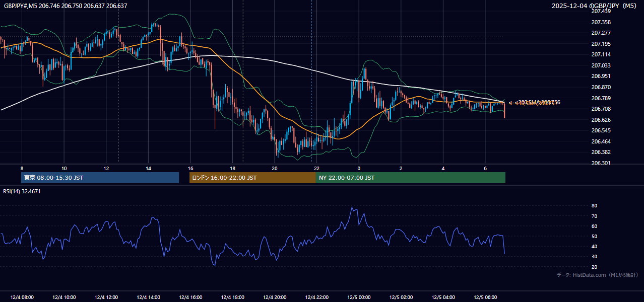Click the 12/4 18:00 date axis label

(232, 297)
